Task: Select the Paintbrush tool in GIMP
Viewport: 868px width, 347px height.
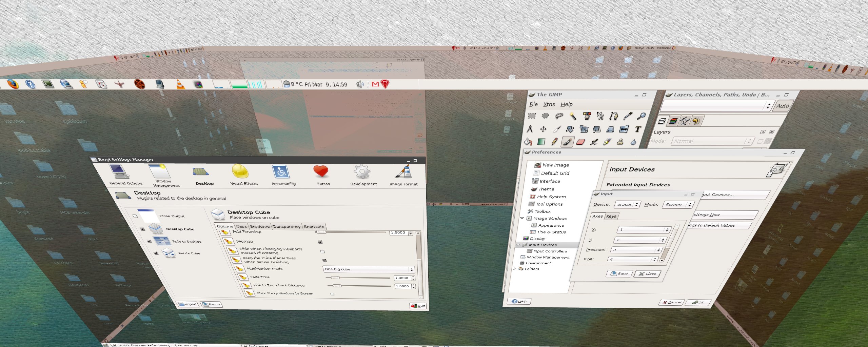Action: pos(568,142)
